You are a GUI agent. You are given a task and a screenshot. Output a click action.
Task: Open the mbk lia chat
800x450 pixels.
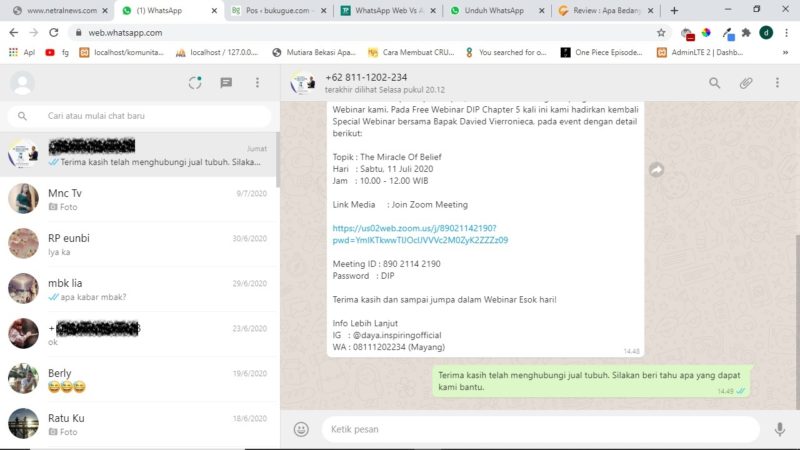point(139,289)
